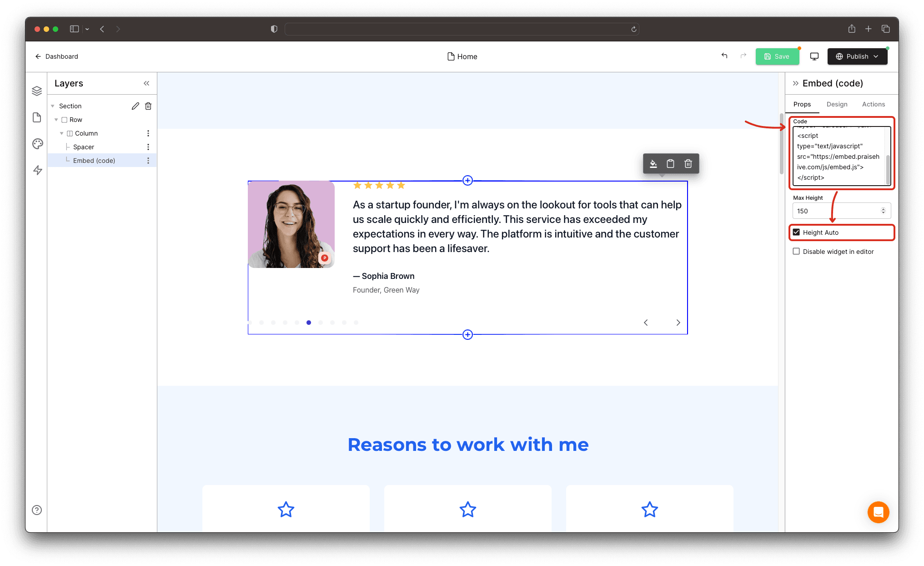924x566 pixels.
Task: Switch to the Actions tab
Action: coord(873,104)
